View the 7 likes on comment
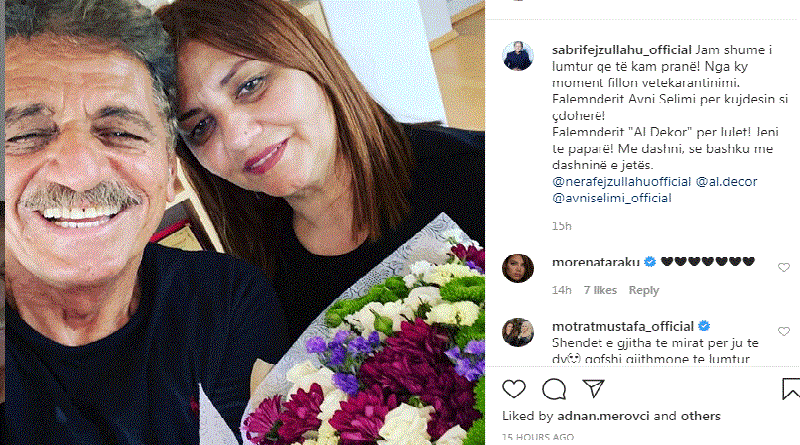Screen dimensions: 800x445 coord(601,290)
